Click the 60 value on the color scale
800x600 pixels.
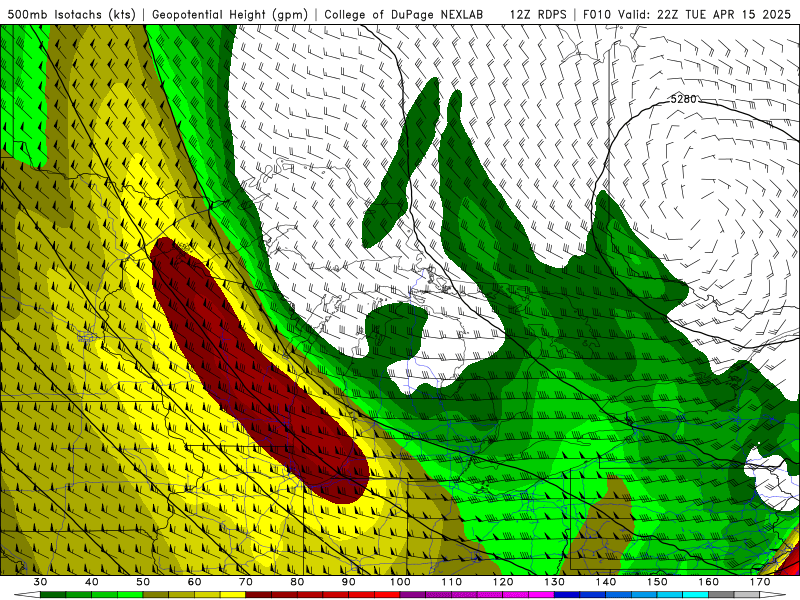[194, 582]
